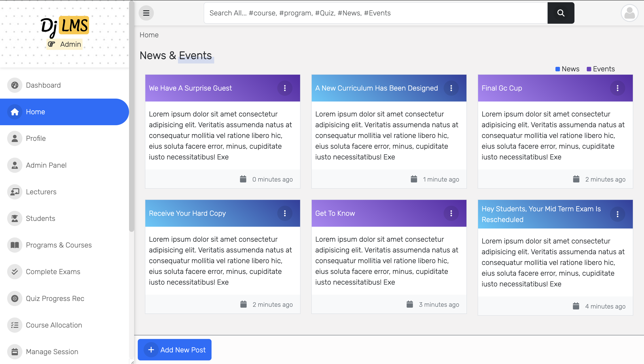Click calendar icon next to 4 minutes ago
Viewport: 644px width, 364px height.
coord(576,306)
